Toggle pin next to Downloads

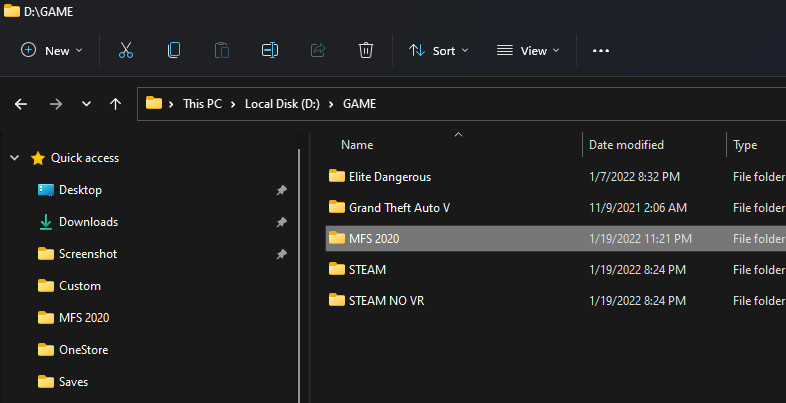coord(280,222)
